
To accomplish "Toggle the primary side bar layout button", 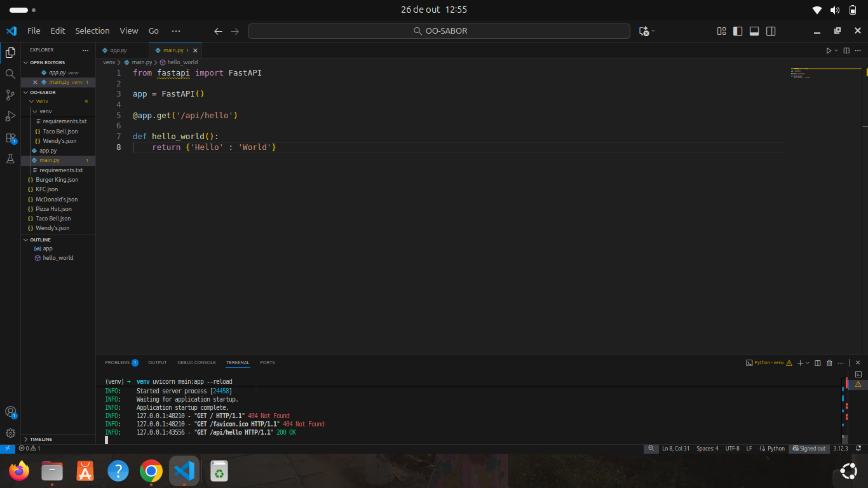I will coord(738,31).
